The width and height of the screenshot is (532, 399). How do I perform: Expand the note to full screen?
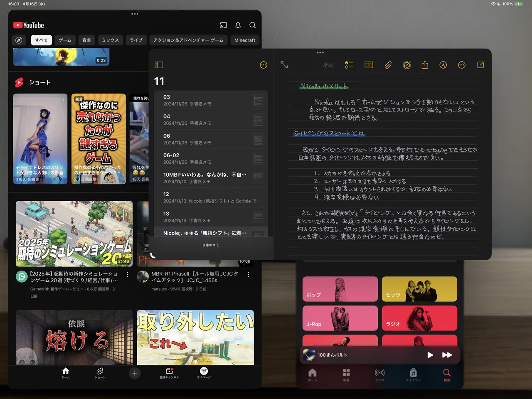click(284, 65)
